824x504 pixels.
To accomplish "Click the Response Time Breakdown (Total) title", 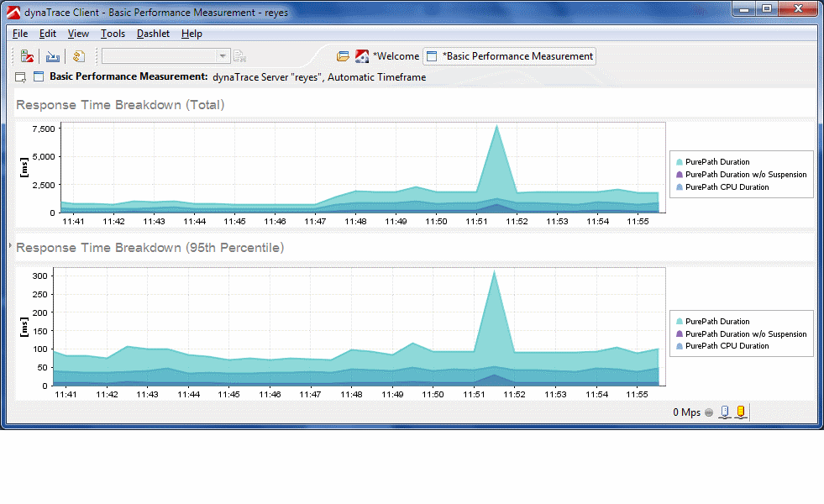I will [120, 105].
